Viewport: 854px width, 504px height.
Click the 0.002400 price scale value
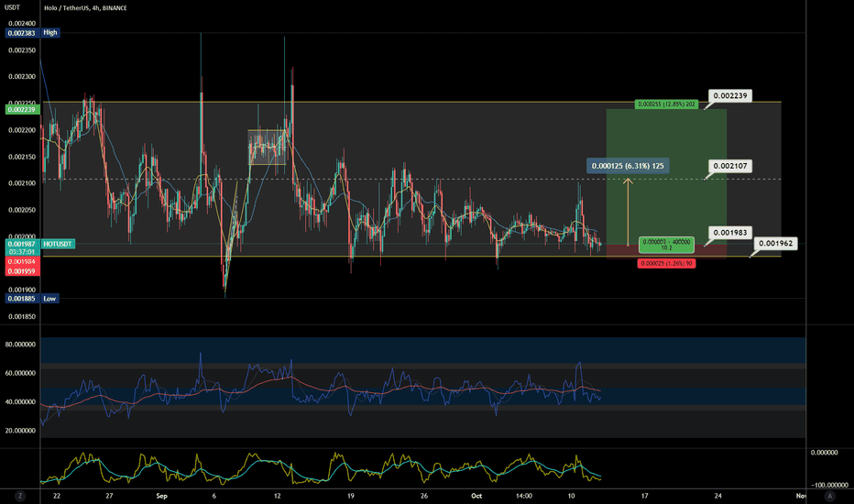(22, 24)
